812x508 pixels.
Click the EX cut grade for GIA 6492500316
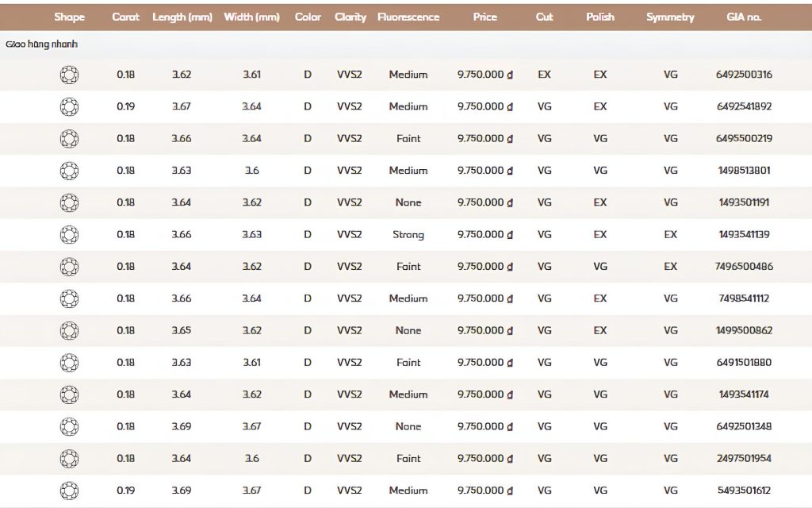tap(544, 75)
